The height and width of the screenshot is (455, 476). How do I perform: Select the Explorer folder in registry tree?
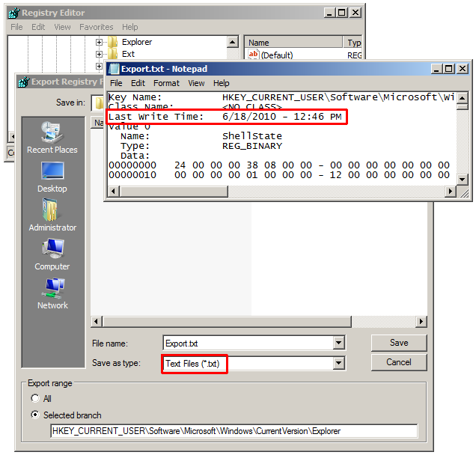pos(137,42)
